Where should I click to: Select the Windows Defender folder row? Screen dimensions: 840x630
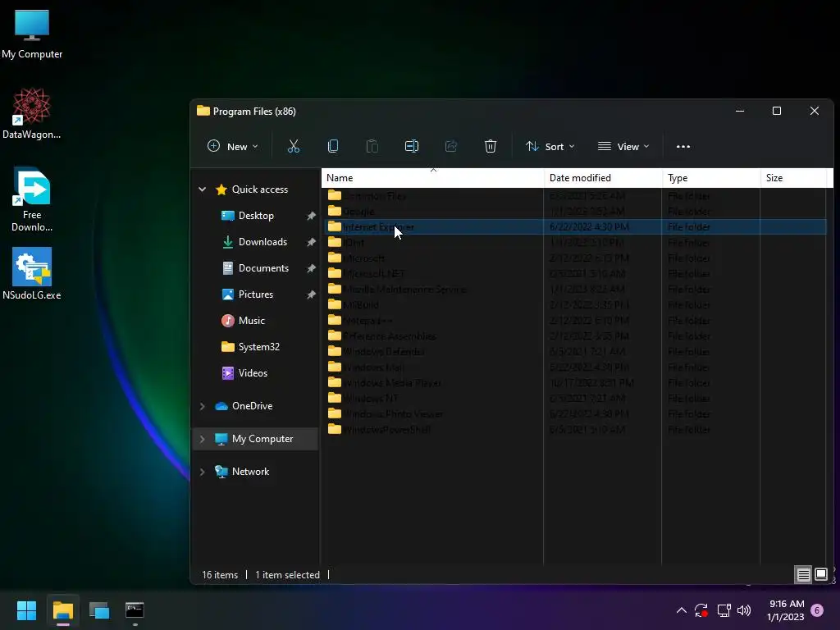(574, 351)
